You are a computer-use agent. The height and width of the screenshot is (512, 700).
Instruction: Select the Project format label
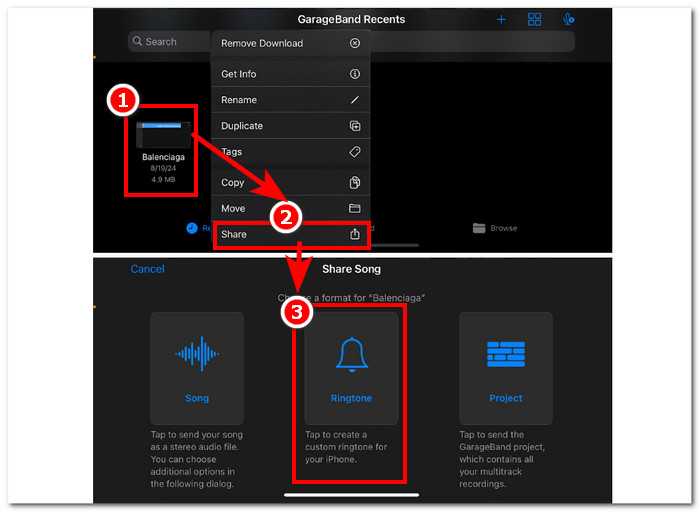(x=506, y=398)
